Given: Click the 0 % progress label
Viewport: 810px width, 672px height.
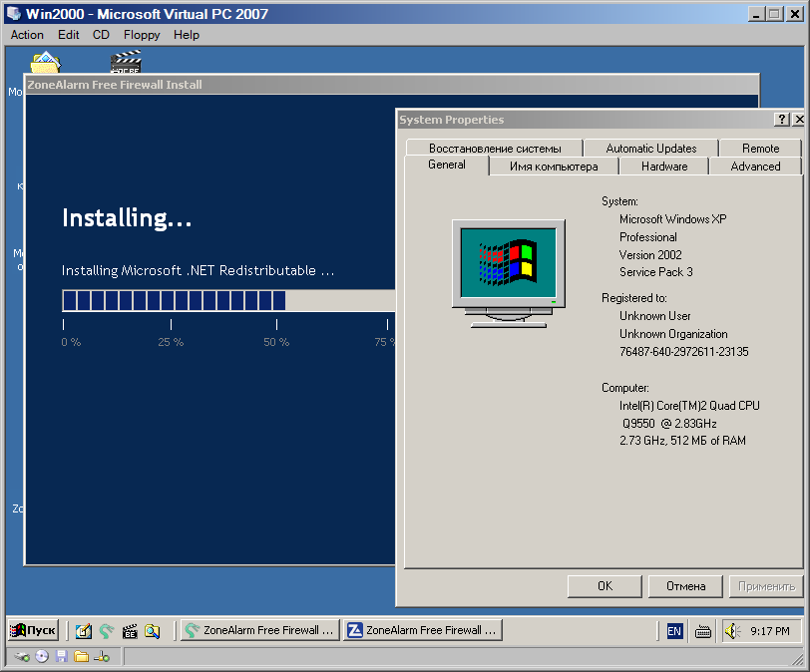Looking at the screenshot, I should point(71,342).
